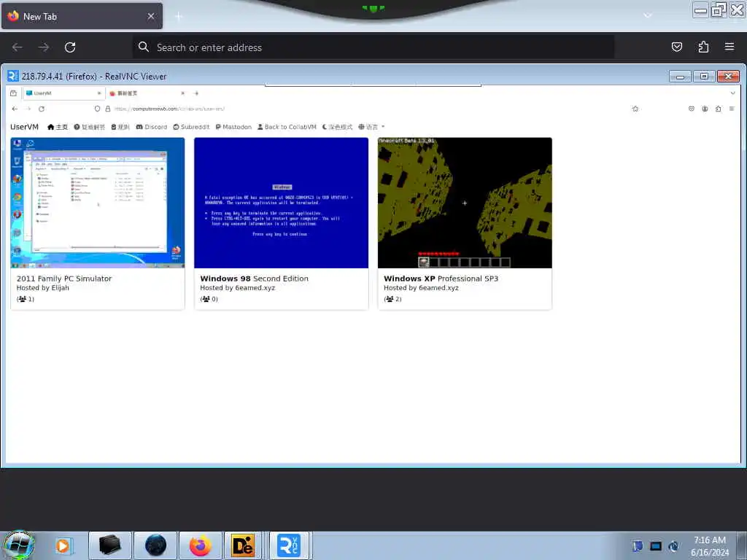The image size is (747, 560).
Task: Maximize the RealVNC Viewer window
Action: point(704,76)
